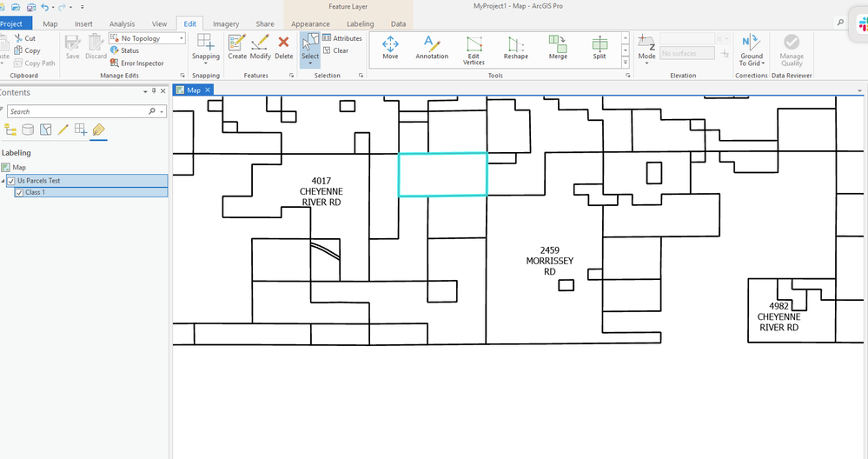Viewport: 868px width, 459px height.
Task: Expand the Tools gallery
Action: point(626,63)
